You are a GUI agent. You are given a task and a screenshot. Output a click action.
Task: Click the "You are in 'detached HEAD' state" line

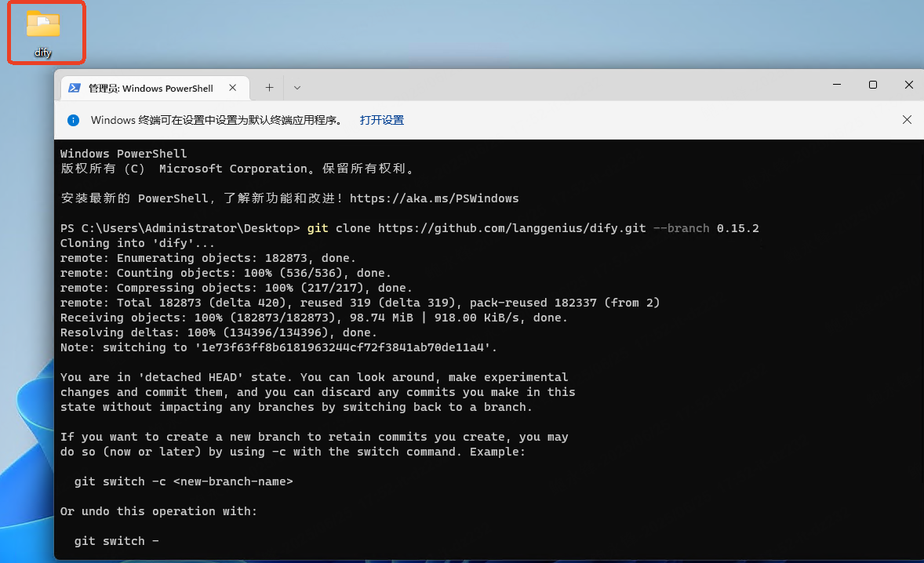(x=314, y=377)
